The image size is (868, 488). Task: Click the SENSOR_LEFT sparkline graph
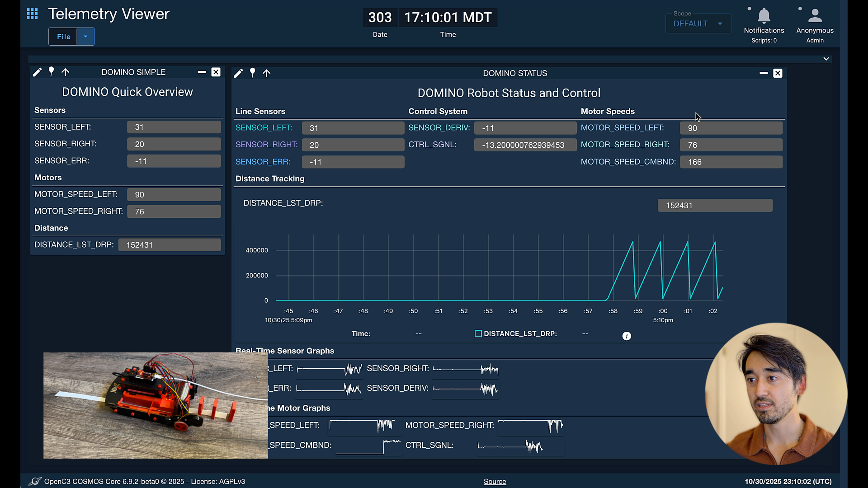(330, 369)
